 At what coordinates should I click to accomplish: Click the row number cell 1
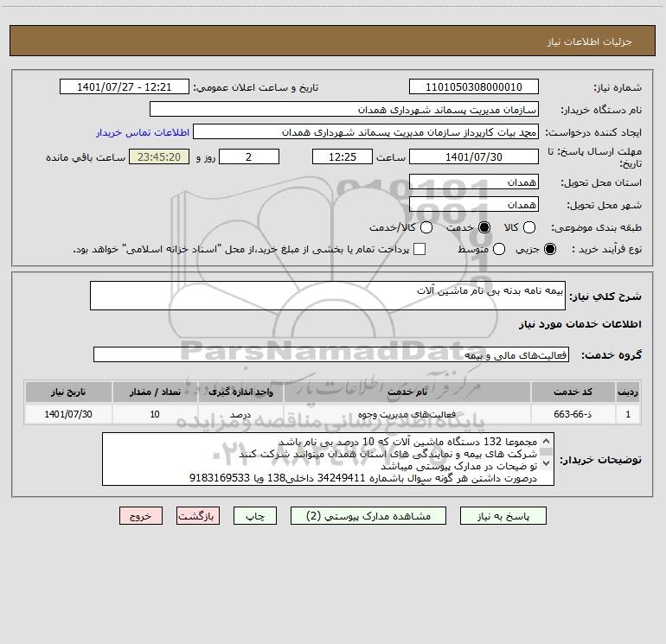tap(628, 414)
